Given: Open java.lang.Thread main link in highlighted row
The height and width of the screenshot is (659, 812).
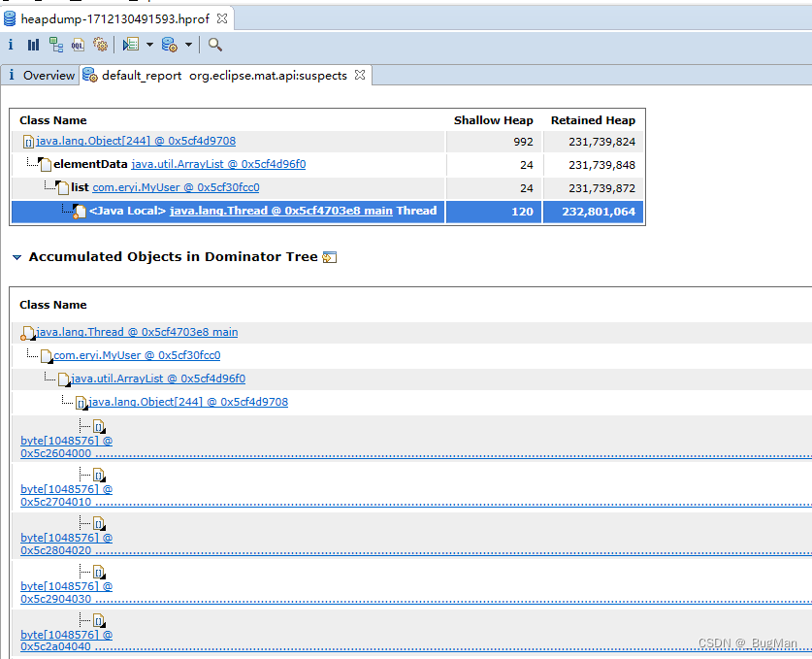Looking at the screenshot, I should pos(281,211).
